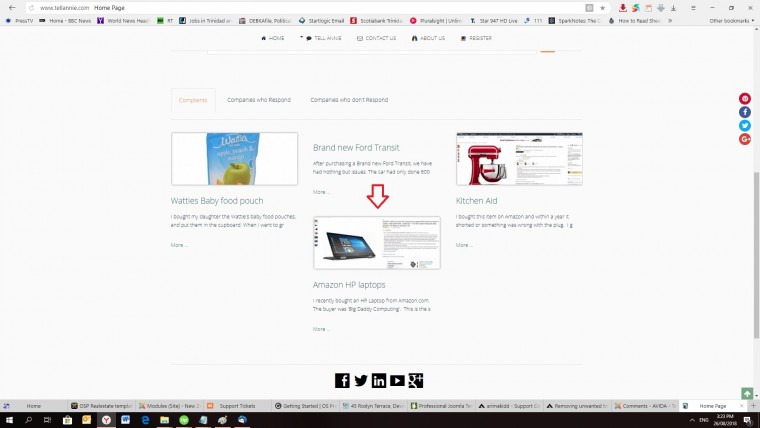
Task: Open the Watties Baby food pouch title
Action: [x=217, y=201]
